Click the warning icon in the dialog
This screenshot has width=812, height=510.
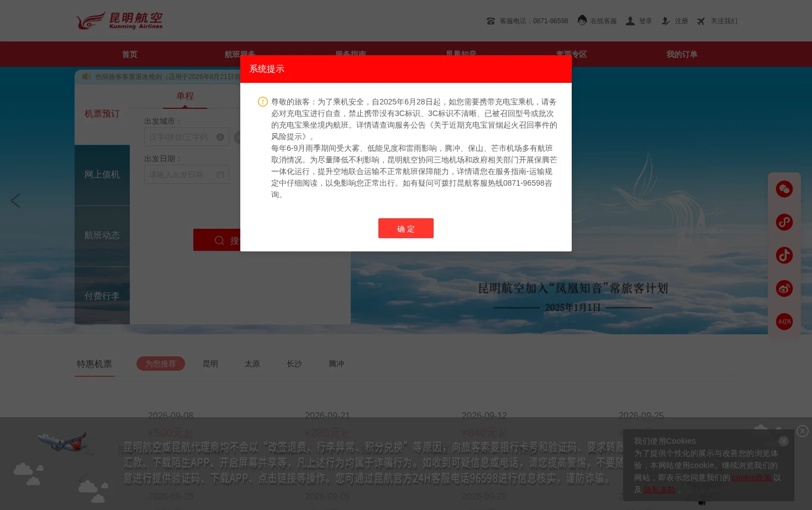(x=263, y=102)
